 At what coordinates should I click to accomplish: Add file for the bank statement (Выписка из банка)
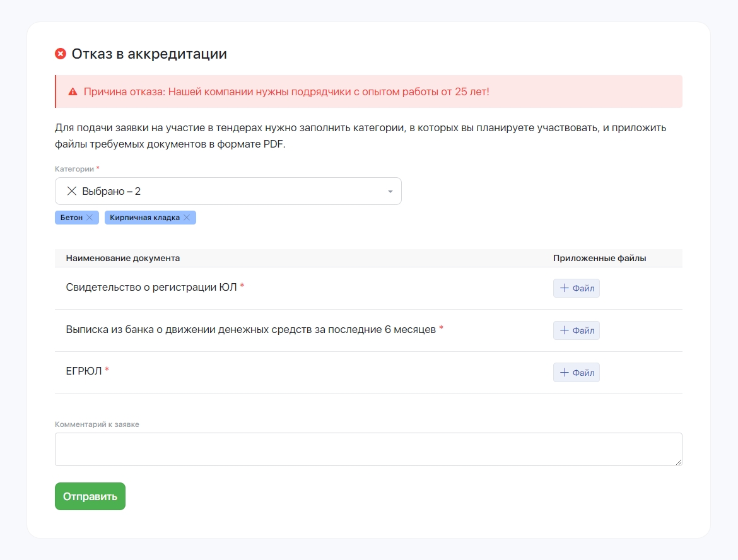[x=576, y=330]
